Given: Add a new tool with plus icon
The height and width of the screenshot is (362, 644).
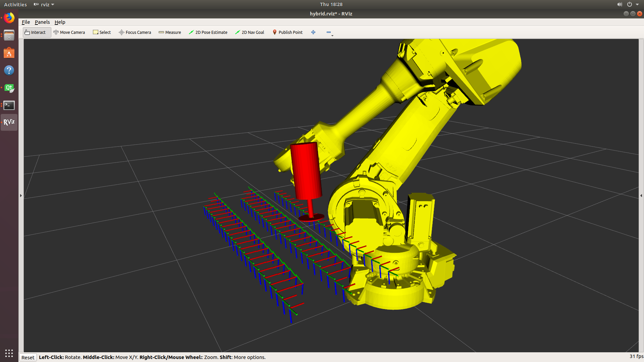Looking at the screenshot, I should tap(313, 32).
